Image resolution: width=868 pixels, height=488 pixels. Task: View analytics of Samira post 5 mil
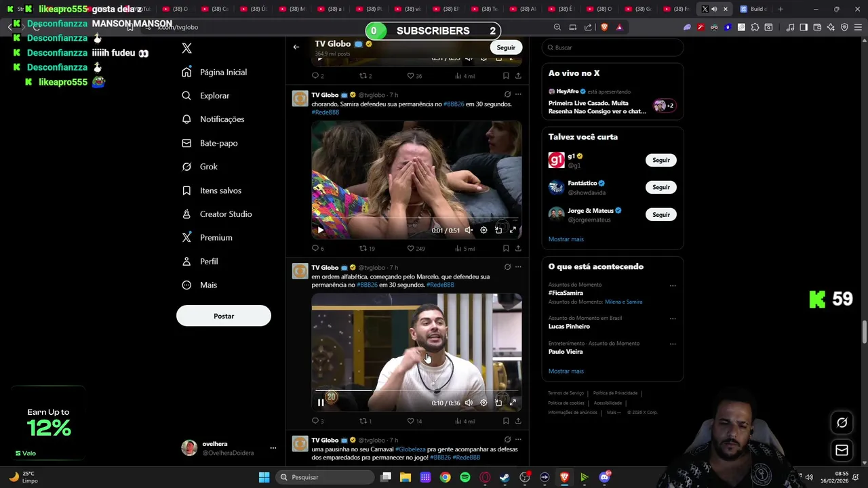(465, 249)
